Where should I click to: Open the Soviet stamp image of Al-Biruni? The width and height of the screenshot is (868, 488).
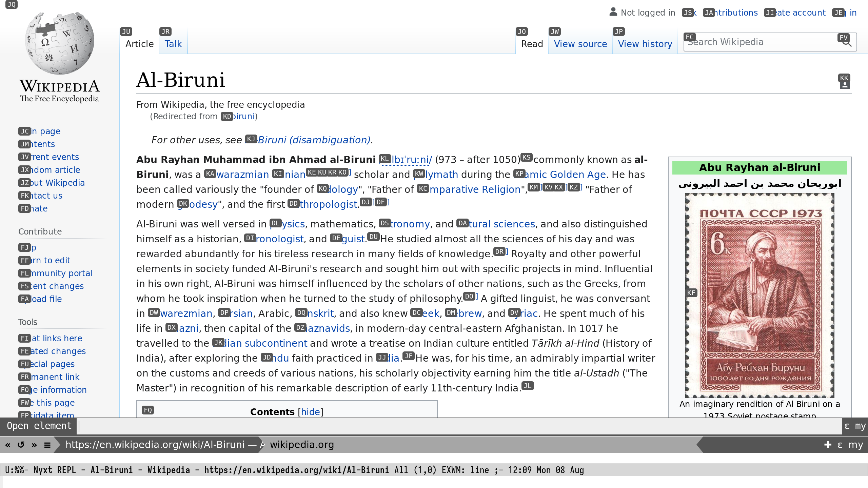tap(759, 295)
